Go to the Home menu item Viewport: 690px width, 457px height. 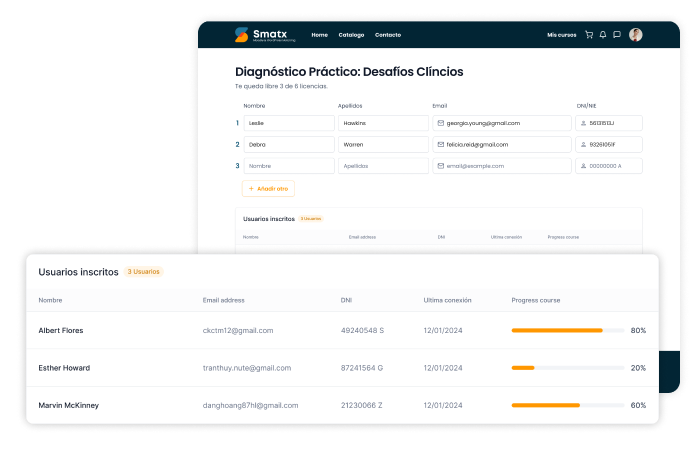(319, 35)
